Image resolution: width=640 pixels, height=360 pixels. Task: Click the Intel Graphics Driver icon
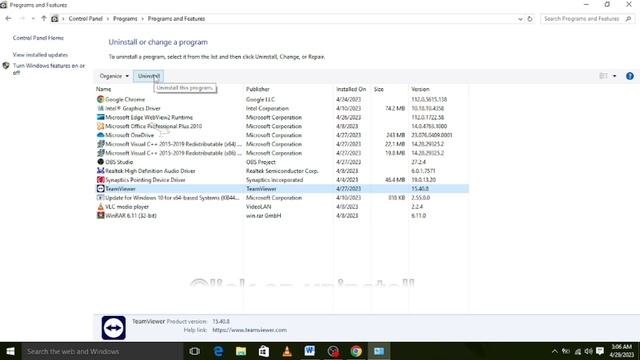(100, 108)
